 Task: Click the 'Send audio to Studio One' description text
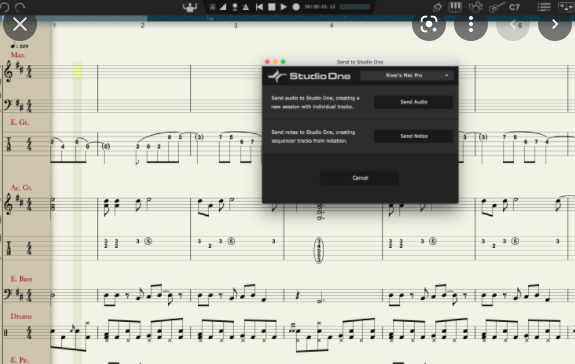click(x=315, y=102)
